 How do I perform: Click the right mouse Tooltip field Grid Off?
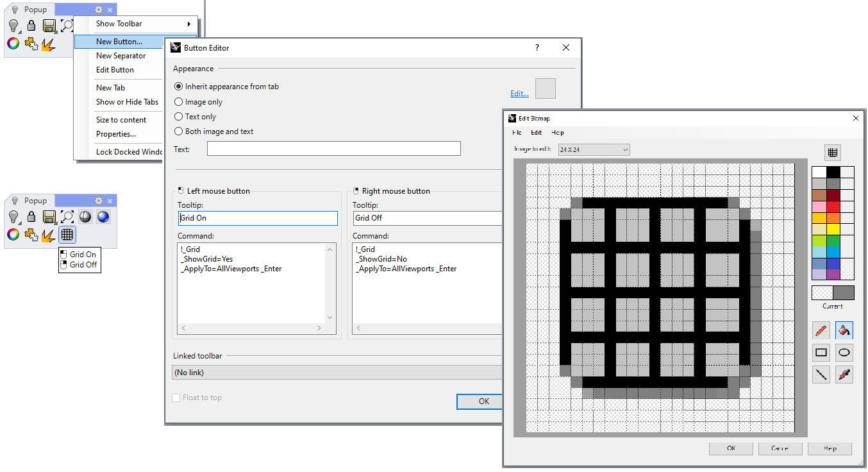coord(427,218)
